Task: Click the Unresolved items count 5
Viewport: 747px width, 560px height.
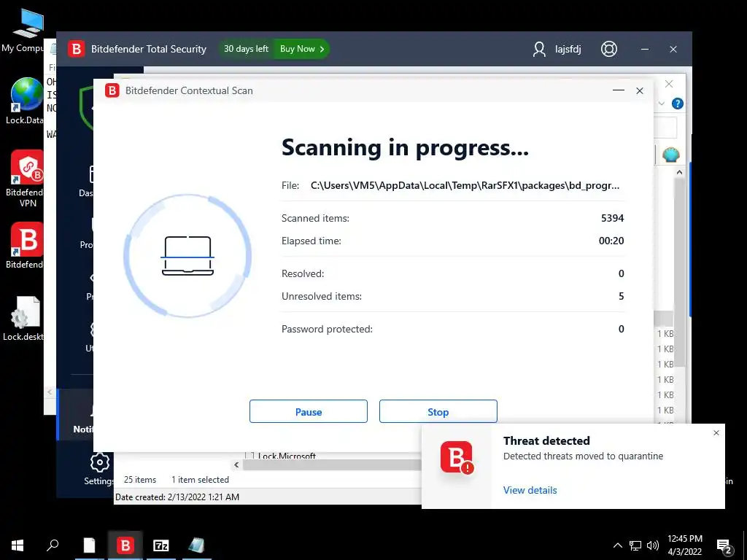Action: click(622, 296)
